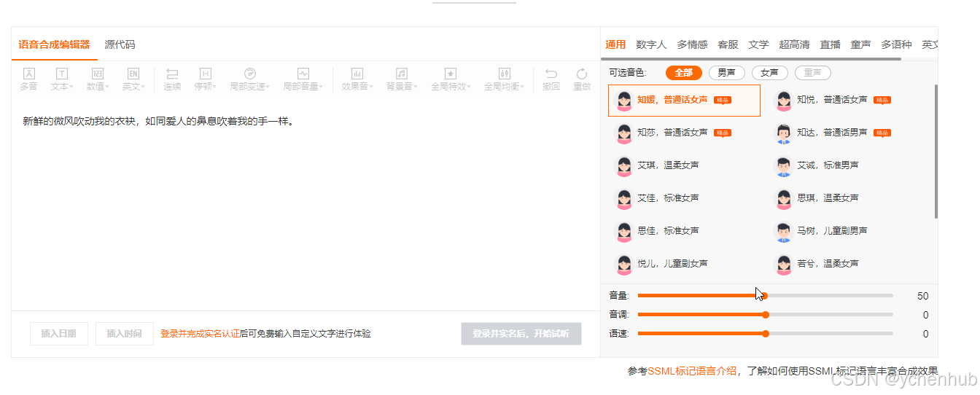Adjust the 语速 speed slider handle

(x=766, y=334)
